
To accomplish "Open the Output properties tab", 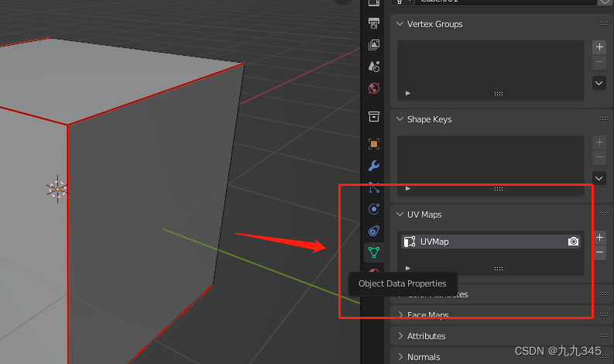I will coord(374,23).
